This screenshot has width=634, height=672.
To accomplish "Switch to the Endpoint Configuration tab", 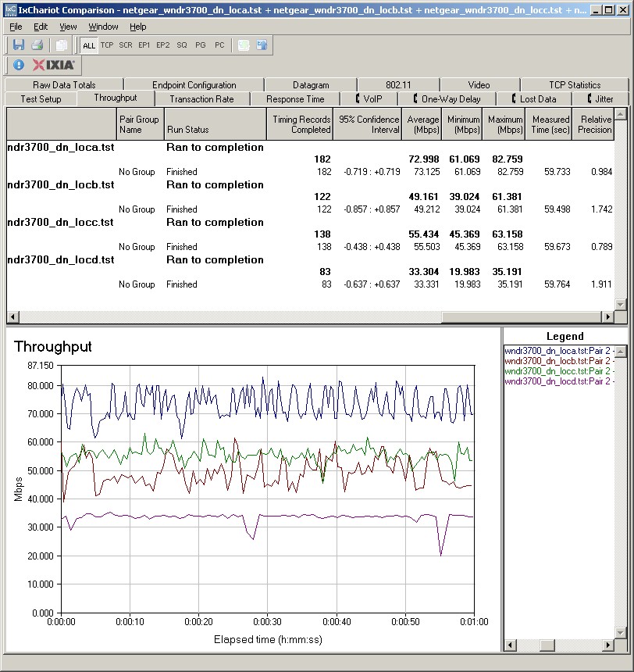I will coord(194,85).
